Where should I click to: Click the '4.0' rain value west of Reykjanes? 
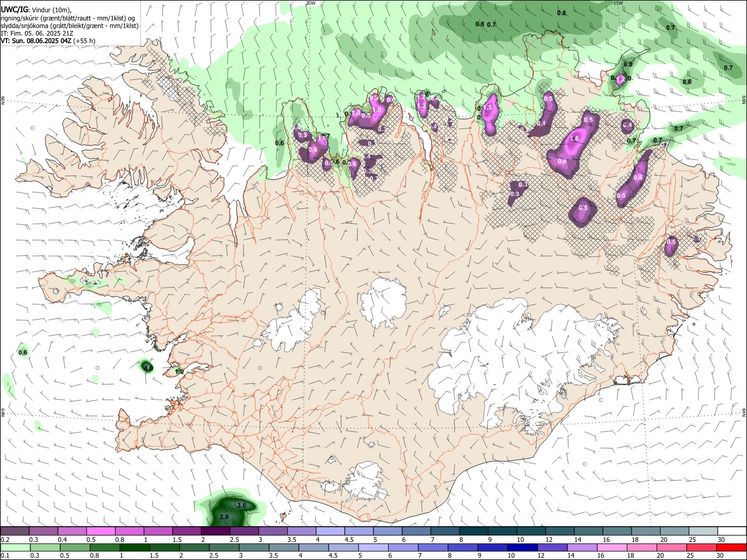click(148, 368)
